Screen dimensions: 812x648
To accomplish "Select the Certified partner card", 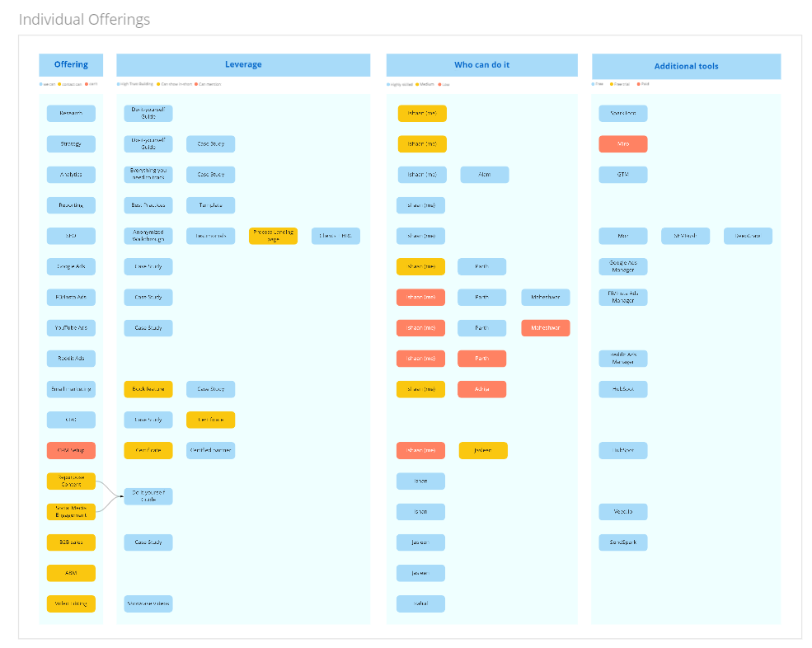I will pyautogui.click(x=211, y=450).
